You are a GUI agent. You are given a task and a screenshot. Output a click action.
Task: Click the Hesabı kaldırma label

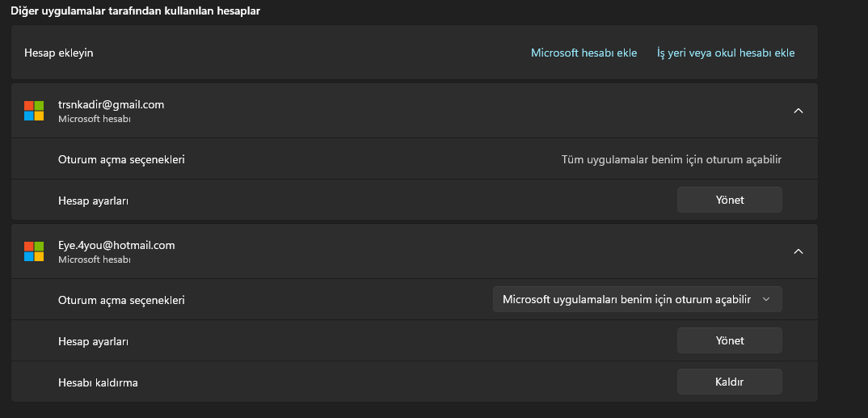click(x=98, y=382)
